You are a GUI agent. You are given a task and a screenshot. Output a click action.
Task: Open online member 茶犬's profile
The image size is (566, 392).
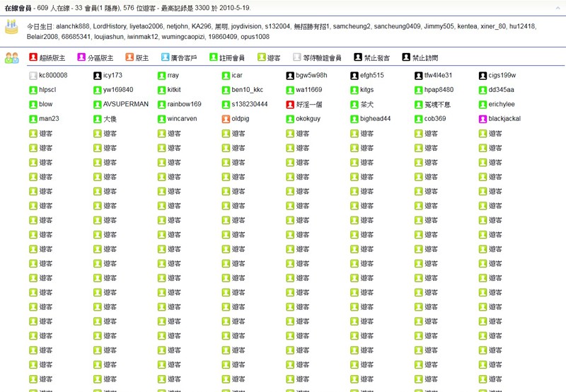pyautogui.click(x=366, y=104)
